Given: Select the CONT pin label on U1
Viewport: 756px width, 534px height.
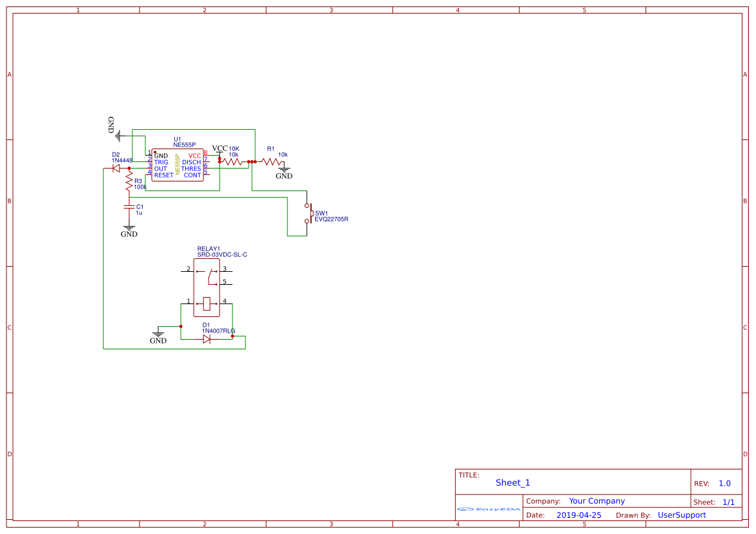Looking at the screenshot, I should click(192, 175).
